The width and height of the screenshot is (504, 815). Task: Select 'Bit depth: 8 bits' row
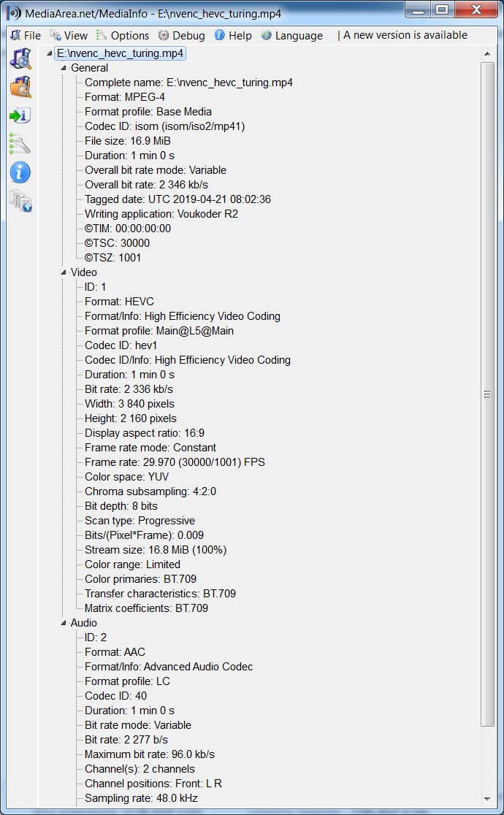[x=121, y=506]
